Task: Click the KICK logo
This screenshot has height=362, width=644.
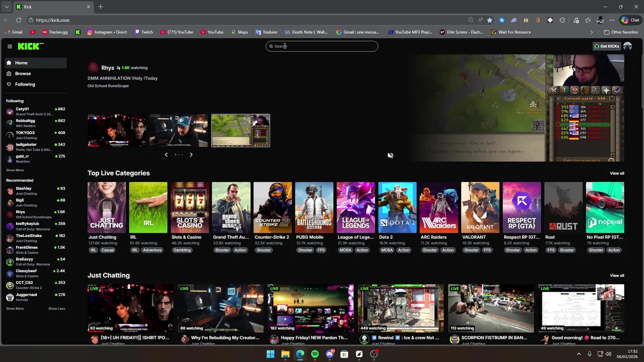Action: [31, 46]
